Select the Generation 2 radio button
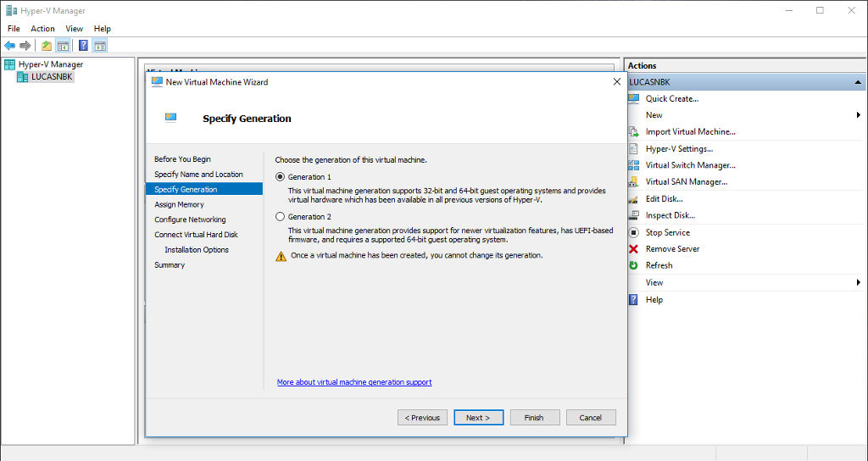The width and height of the screenshot is (868, 461). tap(281, 217)
